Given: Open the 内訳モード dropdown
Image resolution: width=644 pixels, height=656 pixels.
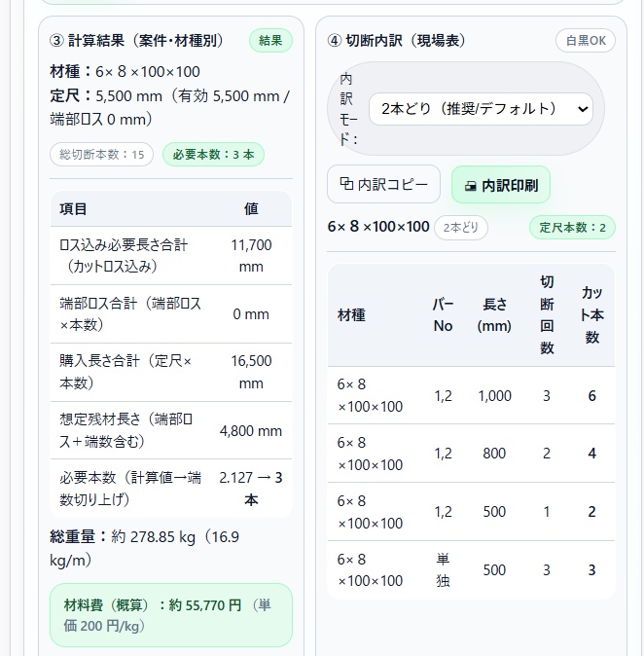Looking at the screenshot, I should pyautogui.click(x=481, y=109).
